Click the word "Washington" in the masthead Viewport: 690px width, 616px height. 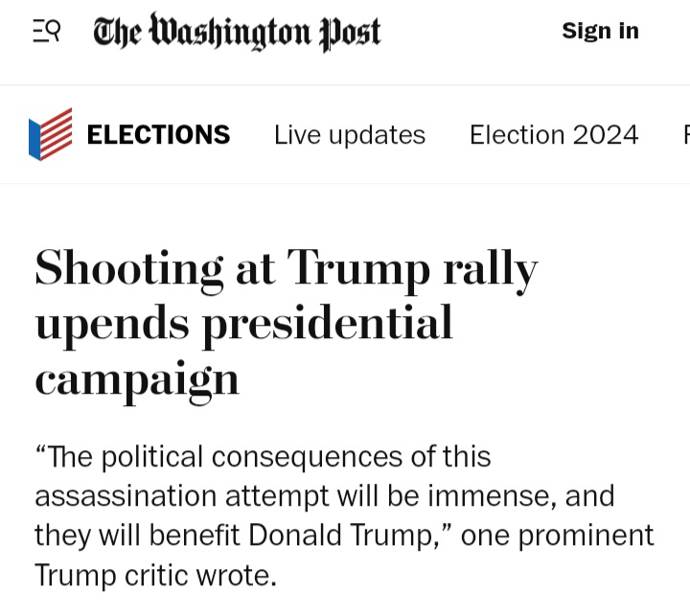click(231, 32)
